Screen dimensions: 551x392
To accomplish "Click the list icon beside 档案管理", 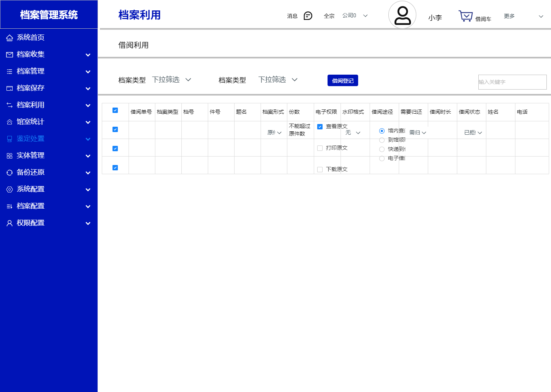I will coord(10,72).
